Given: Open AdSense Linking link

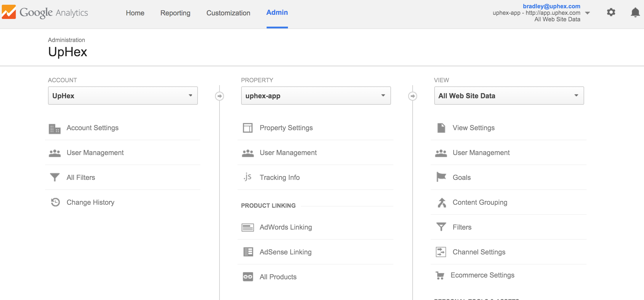Looking at the screenshot, I should pyautogui.click(x=286, y=252).
